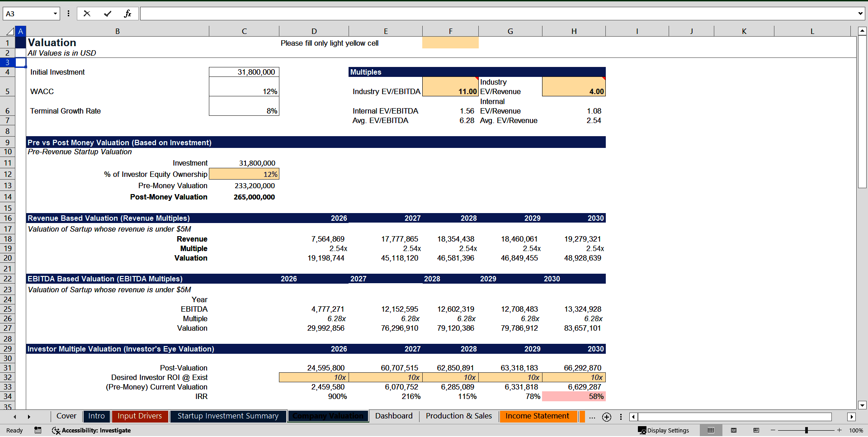The image size is (868, 437).
Task: Open zoom dialog via 100% label
Action: (x=856, y=430)
